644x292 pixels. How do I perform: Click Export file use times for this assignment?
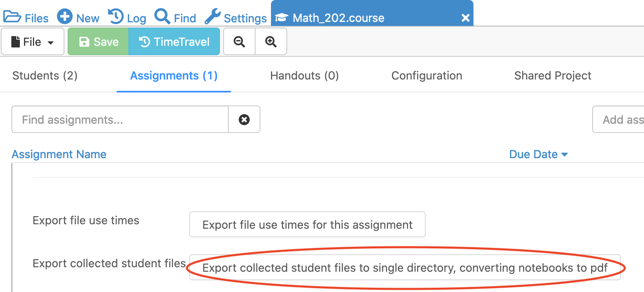(307, 225)
